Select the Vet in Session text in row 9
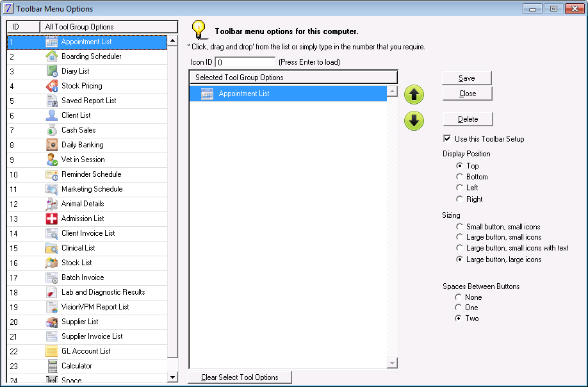 pyautogui.click(x=83, y=160)
